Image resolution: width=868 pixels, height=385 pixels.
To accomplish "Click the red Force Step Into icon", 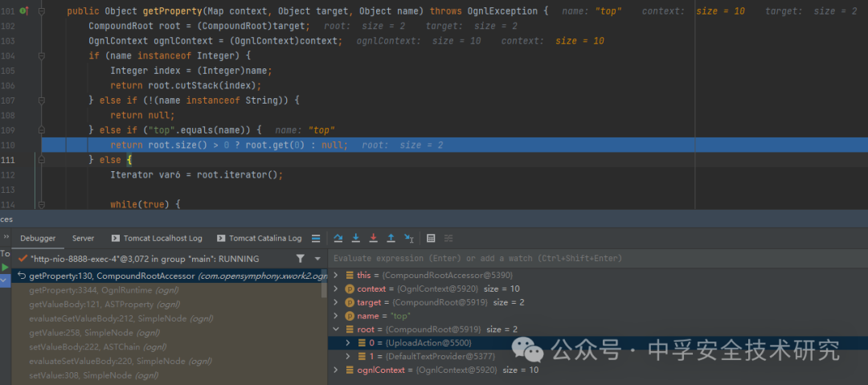I will click(374, 238).
